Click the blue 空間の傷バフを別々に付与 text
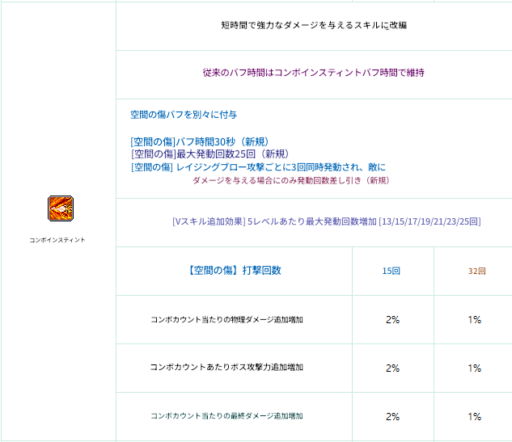This screenshot has height=442, width=512. pos(184,115)
